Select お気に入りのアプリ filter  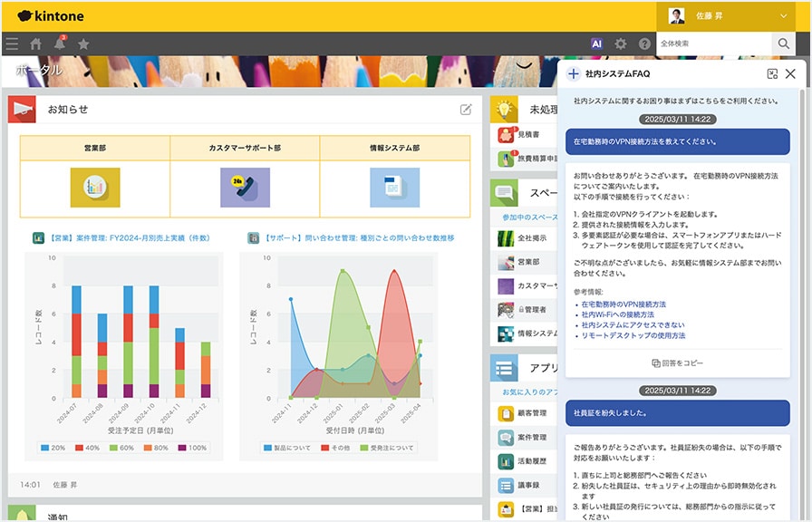click(530, 392)
